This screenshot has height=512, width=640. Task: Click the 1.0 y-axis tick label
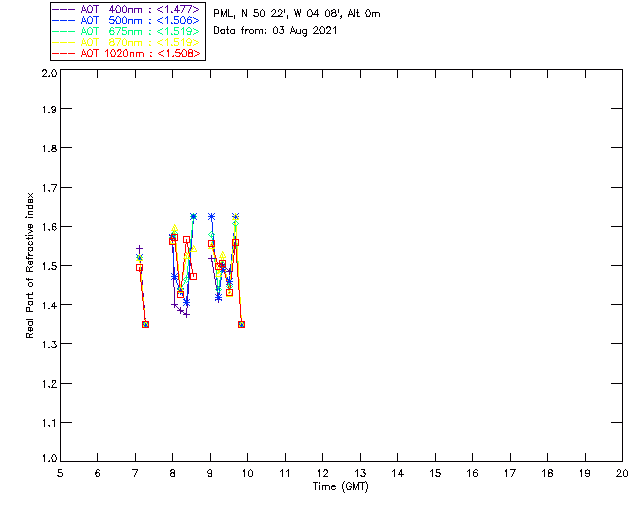pos(49,458)
